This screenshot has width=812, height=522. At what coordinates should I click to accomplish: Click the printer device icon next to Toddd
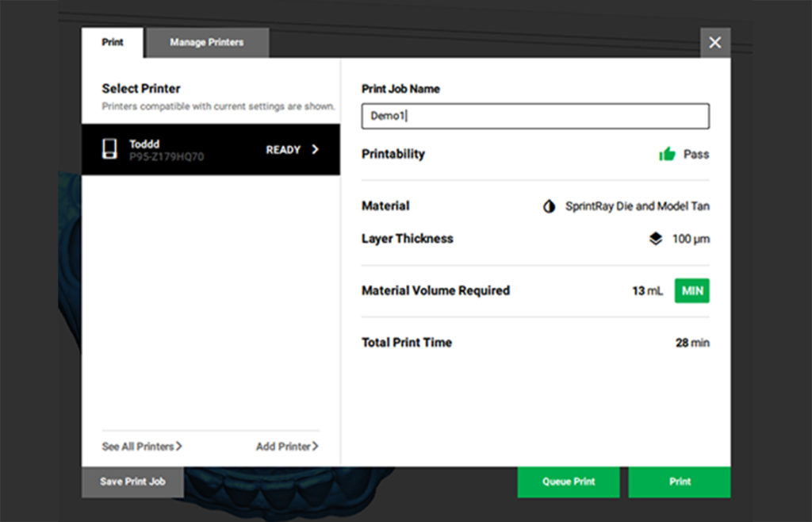tap(110, 149)
